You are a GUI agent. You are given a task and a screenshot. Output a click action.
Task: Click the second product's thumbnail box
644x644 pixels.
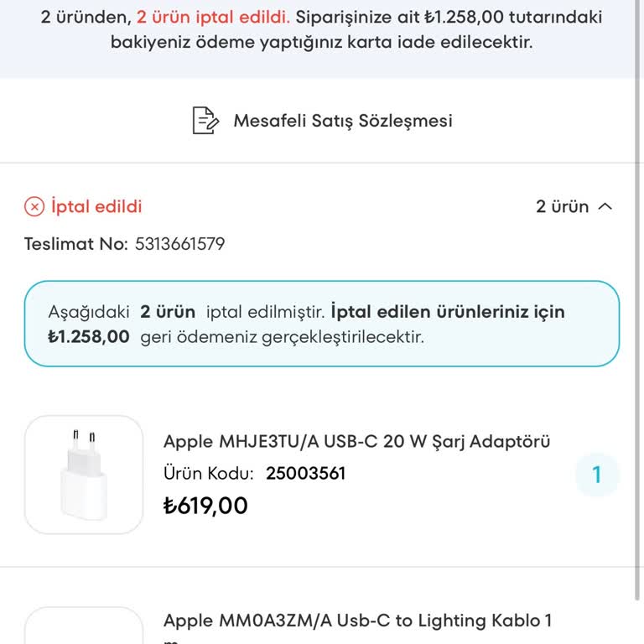tap(84, 627)
